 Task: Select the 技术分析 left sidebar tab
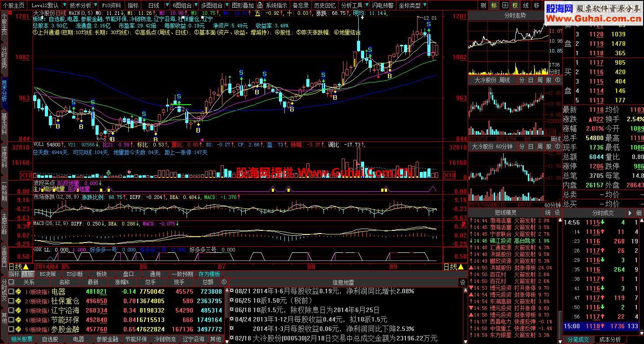click(x=4, y=90)
